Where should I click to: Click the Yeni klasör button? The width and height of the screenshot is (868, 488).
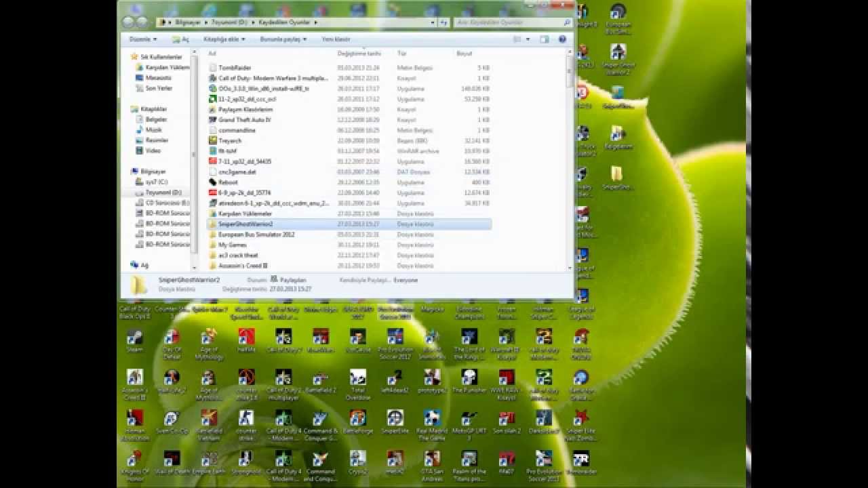pyautogui.click(x=336, y=39)
